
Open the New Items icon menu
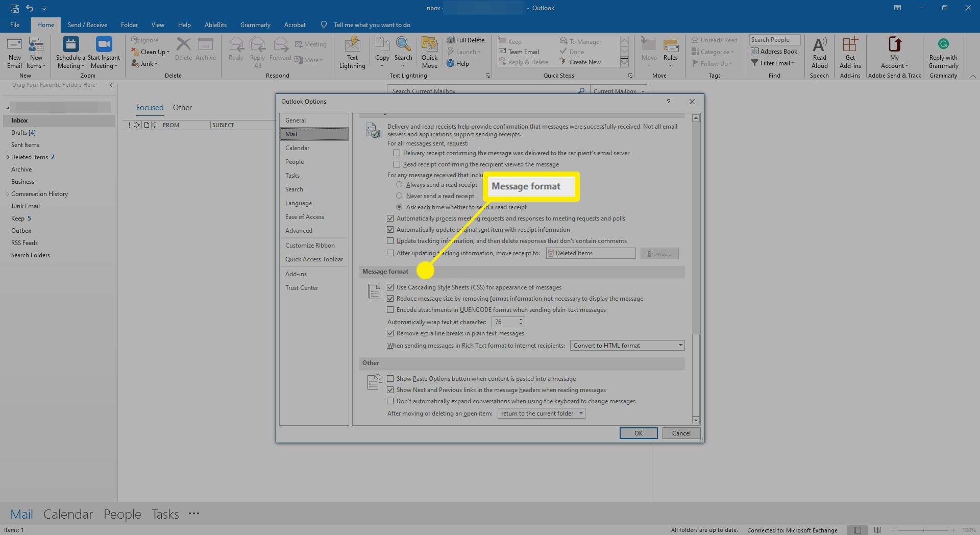click(x=36, y=53)
